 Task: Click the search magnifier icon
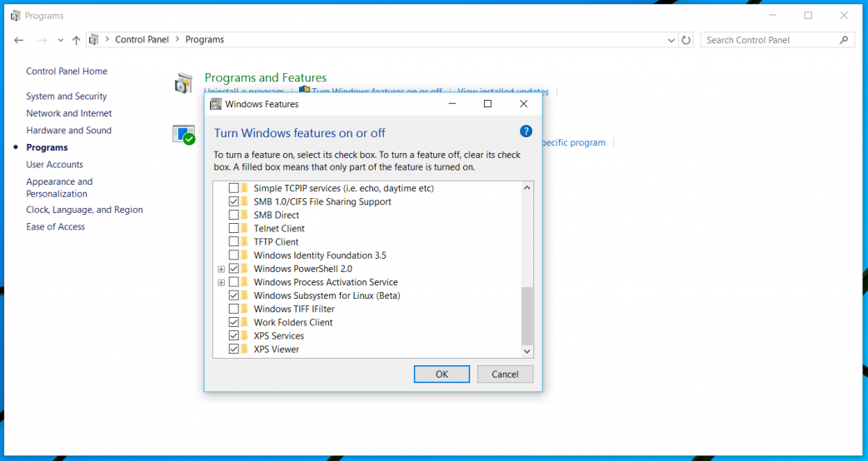[844, 40]
